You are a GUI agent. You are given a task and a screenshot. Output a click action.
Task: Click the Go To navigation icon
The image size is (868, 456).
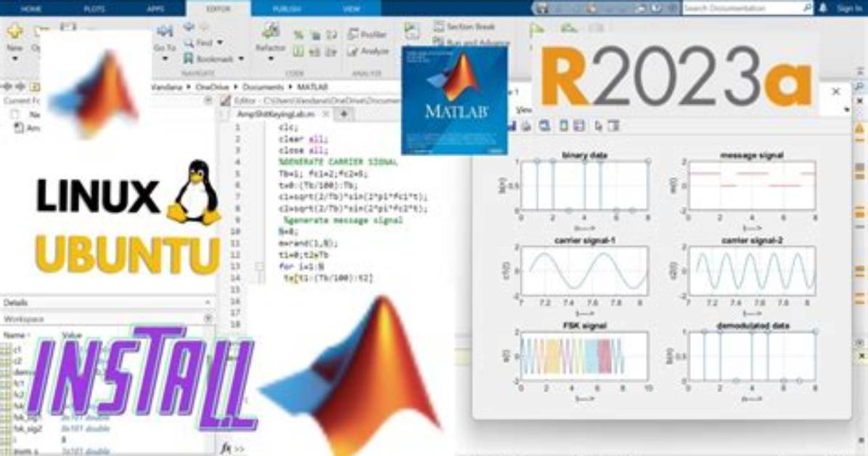pos(165,31)
